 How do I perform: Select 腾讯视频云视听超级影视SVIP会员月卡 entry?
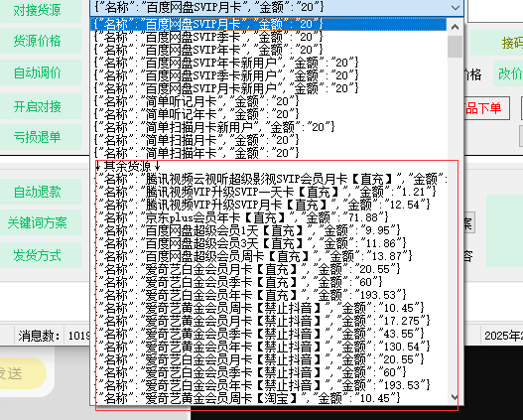pyautogui.click(x=269, y=179)
